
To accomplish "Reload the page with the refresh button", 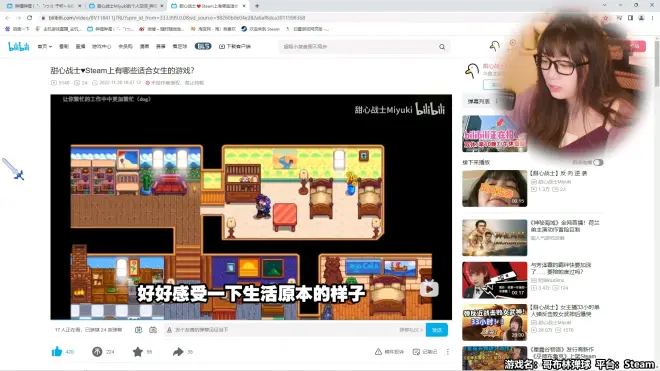I will click(29, 18).
